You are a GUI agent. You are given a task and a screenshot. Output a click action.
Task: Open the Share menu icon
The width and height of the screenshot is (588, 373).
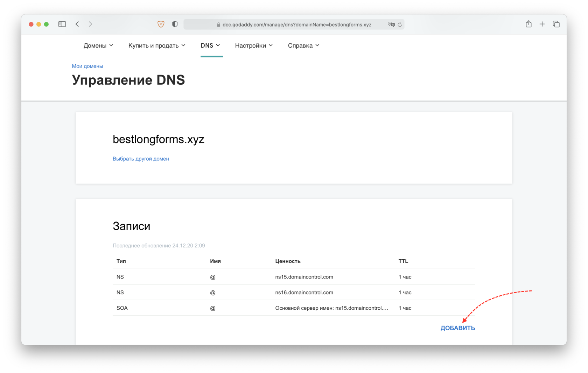coord(528,24)
